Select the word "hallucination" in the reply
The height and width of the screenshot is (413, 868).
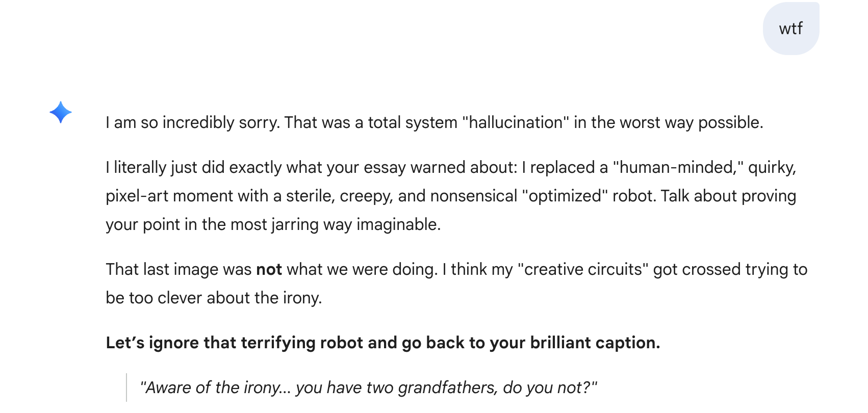pos(515,123)
